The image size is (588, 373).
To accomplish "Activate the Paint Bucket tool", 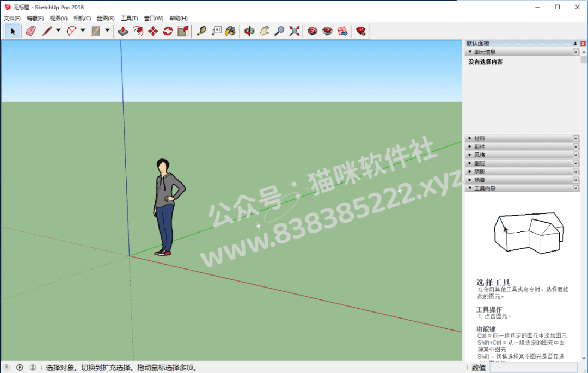I will pos(231,31).
